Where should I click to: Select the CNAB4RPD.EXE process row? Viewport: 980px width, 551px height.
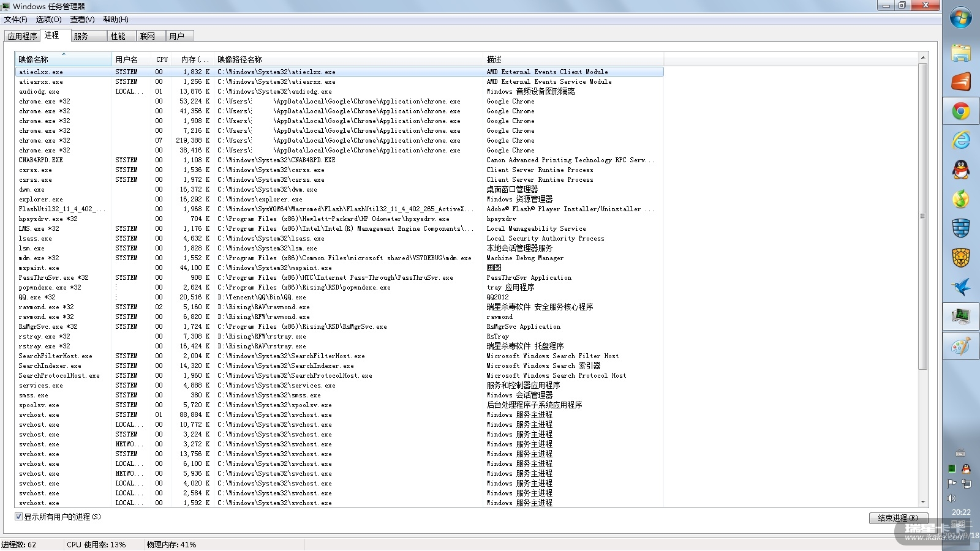(x=339, y=160)
